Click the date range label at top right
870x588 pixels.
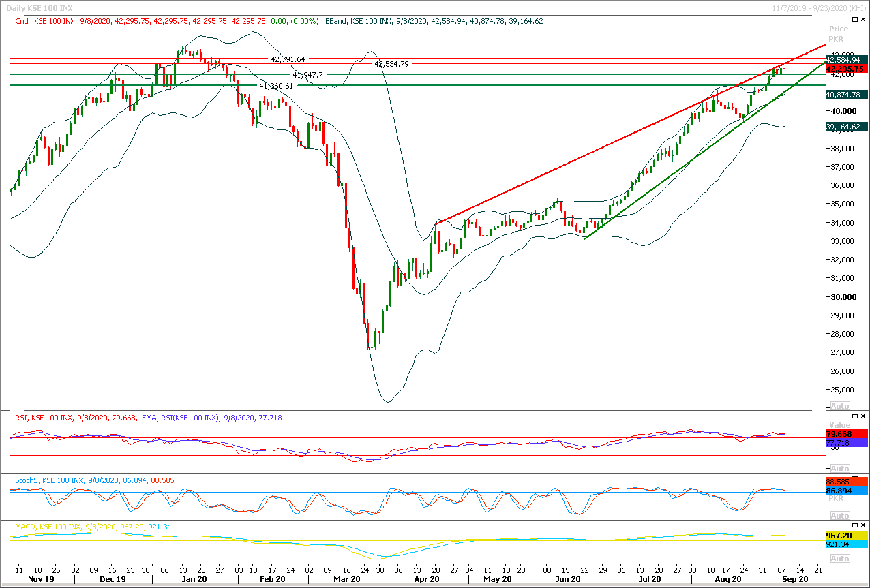pos(819,7)
